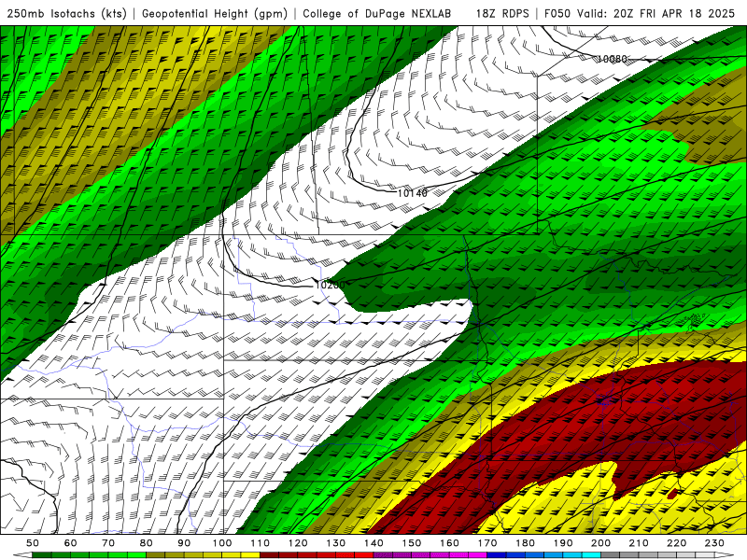The width and height of the screenshot is (747, 560).
Task: Click the "18Z RDPS" model run text
Action: pyautogui.click(x=502, y=13)
